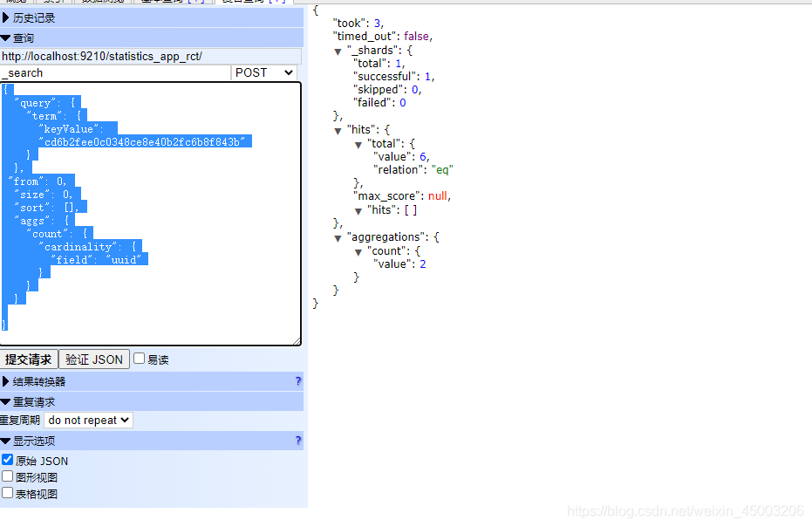The height and width of the screenshot is (527, 812).
Task: Expand the 历史记录 section
Action: 151,18
